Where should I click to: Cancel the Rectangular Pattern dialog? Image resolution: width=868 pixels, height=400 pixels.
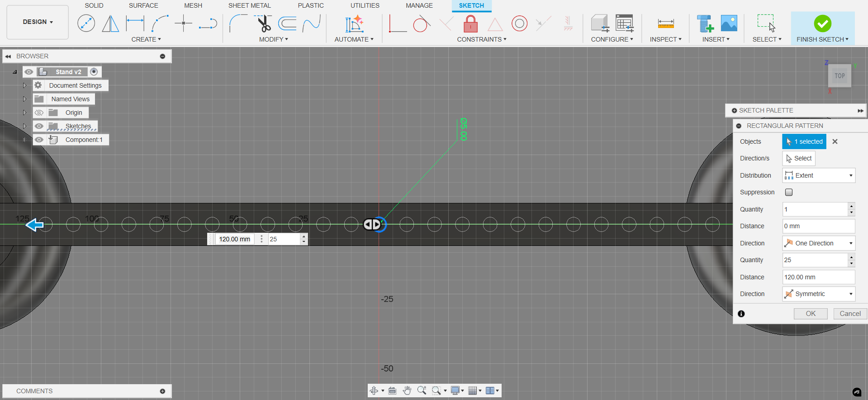(x=850, y=314)
